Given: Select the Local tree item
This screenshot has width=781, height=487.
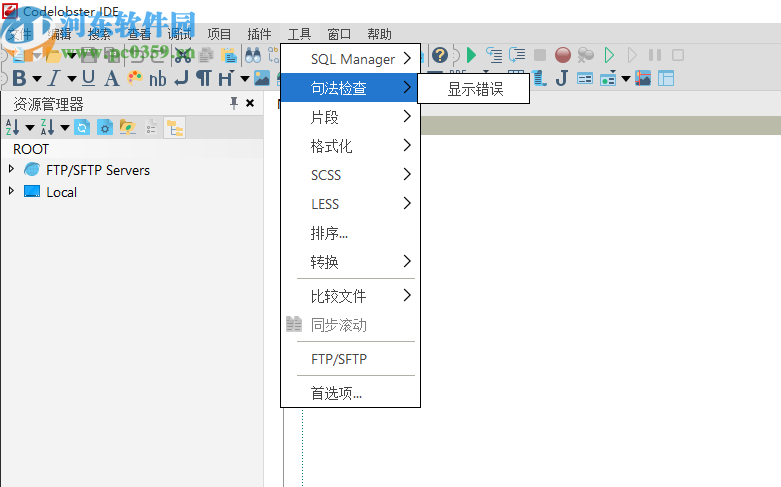Looking at the screenshot, I should click(x=61, y=192).
